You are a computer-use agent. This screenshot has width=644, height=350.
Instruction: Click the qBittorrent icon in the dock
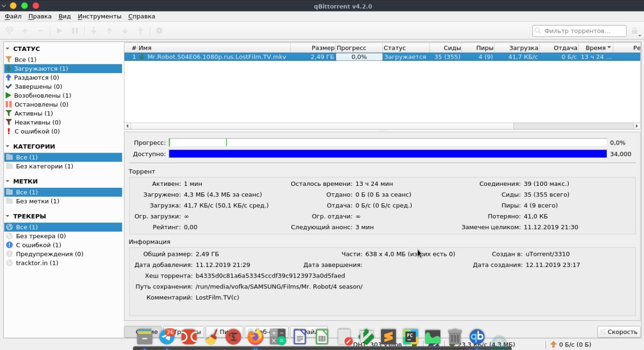(x=477, y=336)
